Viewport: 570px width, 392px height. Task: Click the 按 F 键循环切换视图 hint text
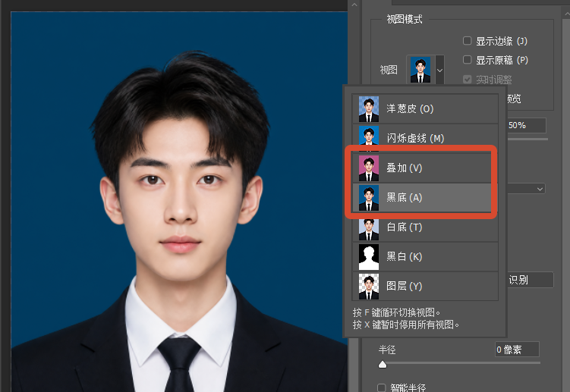coord(396,312)
